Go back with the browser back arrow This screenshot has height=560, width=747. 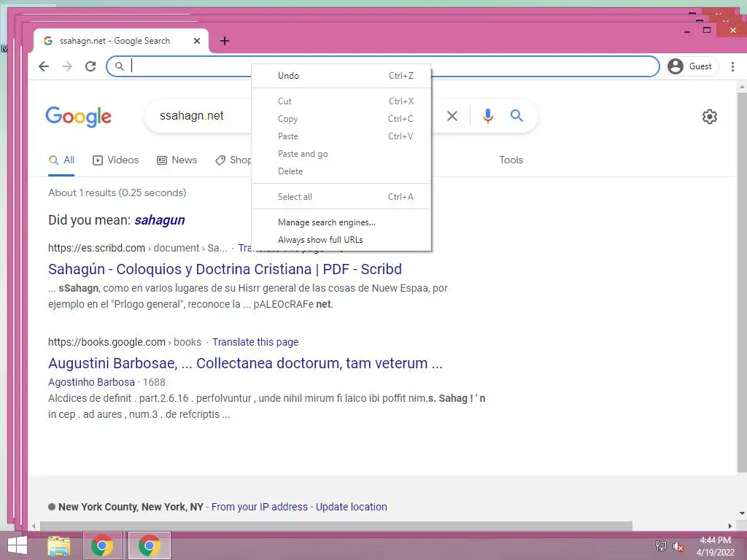(44, 66)
